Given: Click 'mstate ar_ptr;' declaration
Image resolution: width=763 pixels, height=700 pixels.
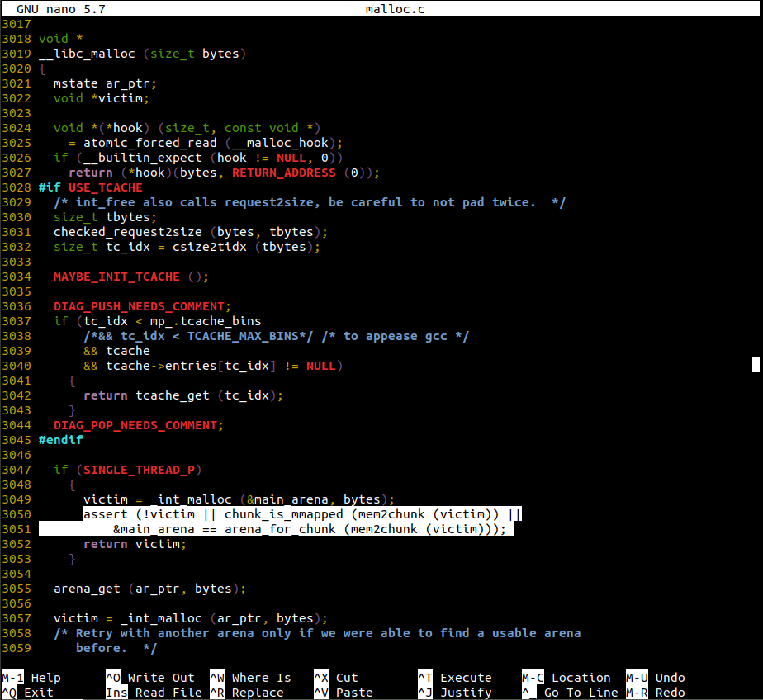Looking at the screenshot, I should [105, 83].
